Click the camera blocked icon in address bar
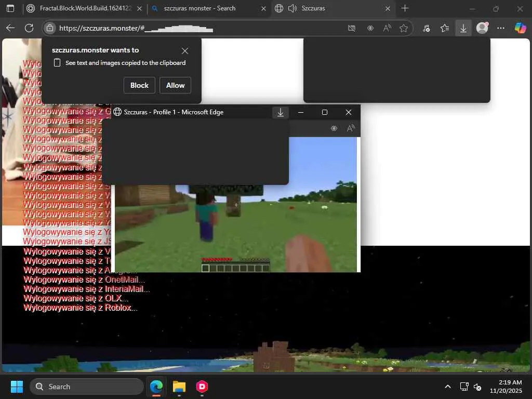The height and width of the screenshot is (399, 532). pyautogui.click(x=352, y=28)
